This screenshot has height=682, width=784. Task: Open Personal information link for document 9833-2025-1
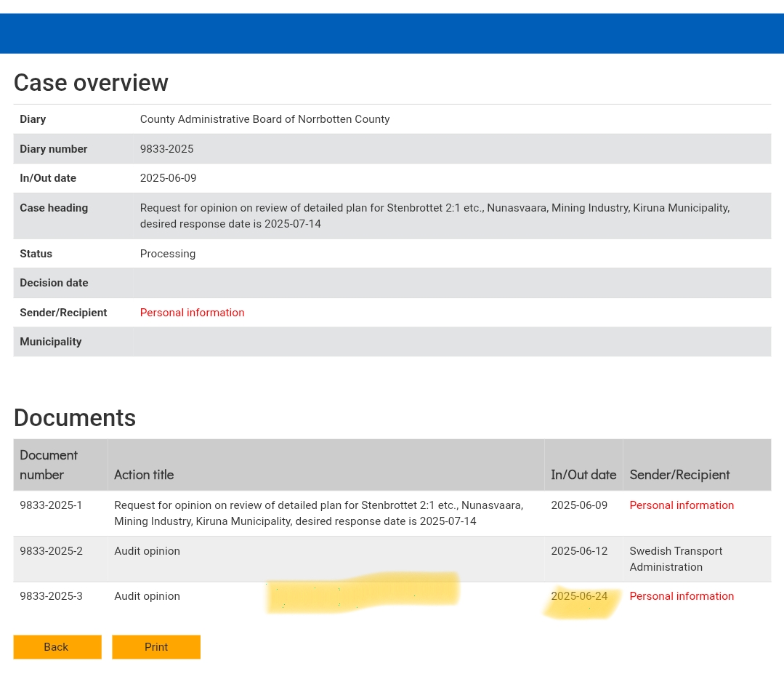point(681,505)
